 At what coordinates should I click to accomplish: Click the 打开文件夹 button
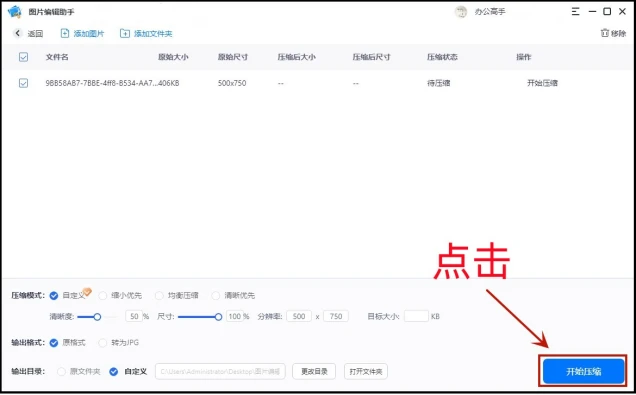click(366, 371)
